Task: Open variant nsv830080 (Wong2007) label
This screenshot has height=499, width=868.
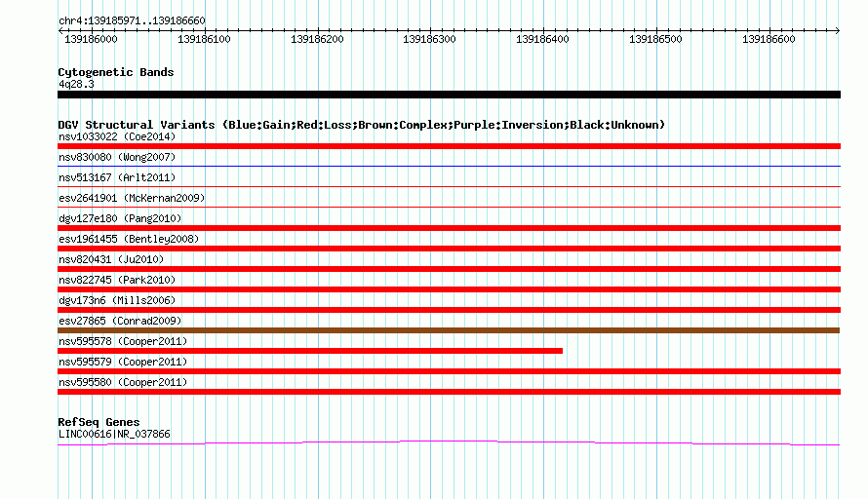Action: [x=117, y=157]
